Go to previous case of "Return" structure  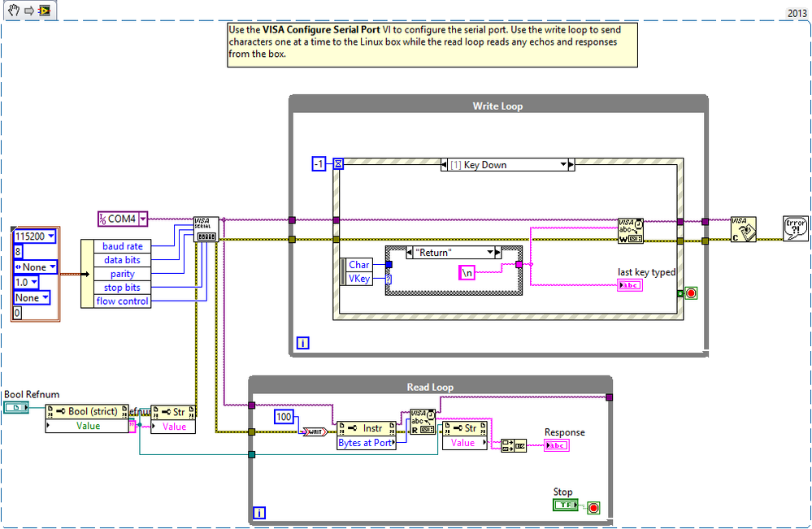click(x=409, y=253)
